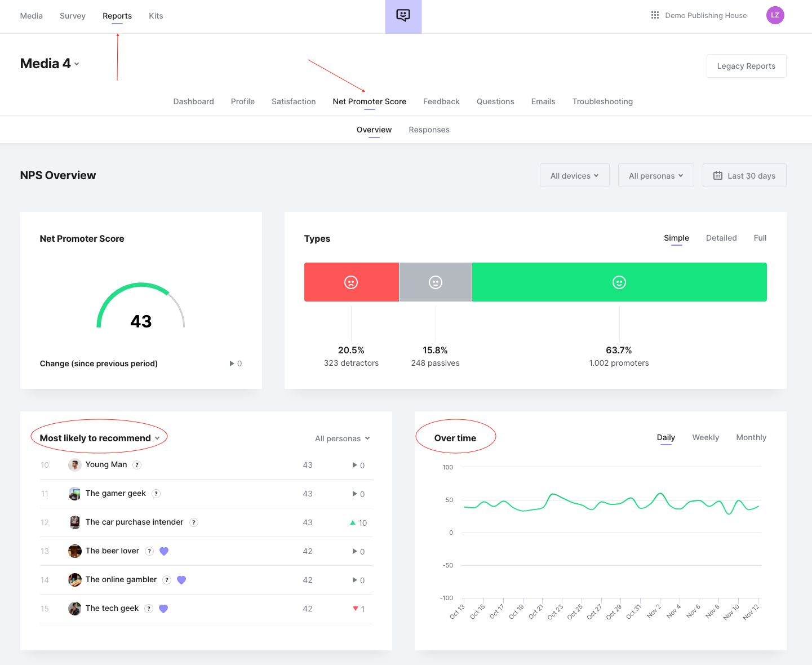Select Full view in Types
Image resolution: width=812 pixels, height=665 pixels.
(760, 238)
